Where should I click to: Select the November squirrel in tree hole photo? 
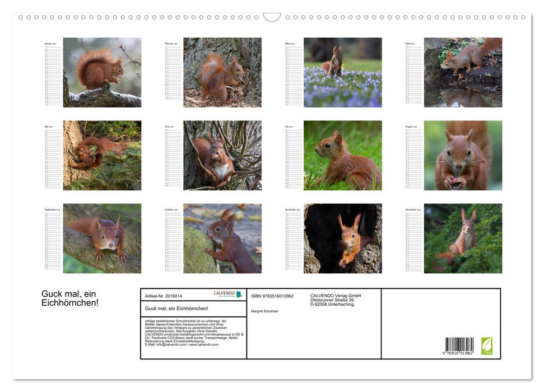(342, 239)
